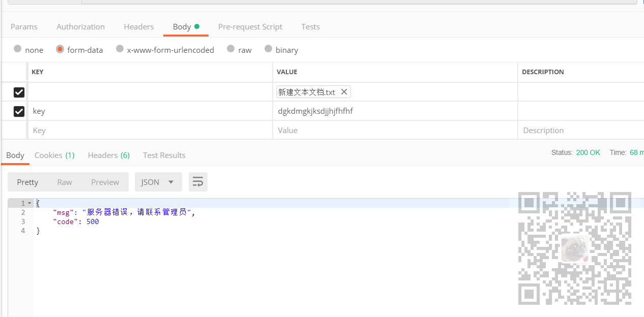Click the empty key cell of file row
The height and width of the screenshot is (317, 644).
coord(150,92)
